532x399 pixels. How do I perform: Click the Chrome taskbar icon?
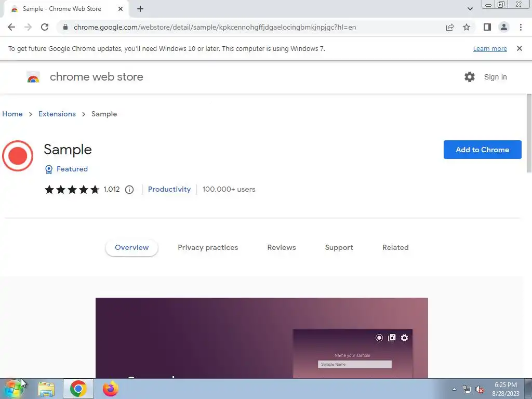[x=78, y=389]
